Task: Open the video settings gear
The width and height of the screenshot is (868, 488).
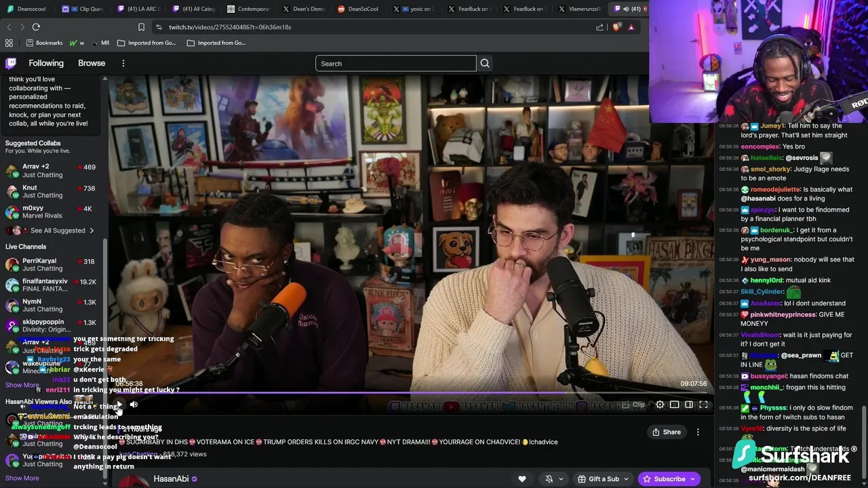Action: (x=660, y=405)
